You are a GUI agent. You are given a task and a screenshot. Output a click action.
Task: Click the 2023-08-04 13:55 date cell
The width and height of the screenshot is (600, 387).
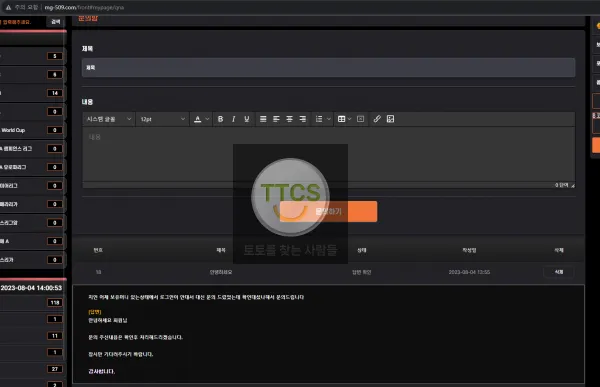[x=469, y=272]
